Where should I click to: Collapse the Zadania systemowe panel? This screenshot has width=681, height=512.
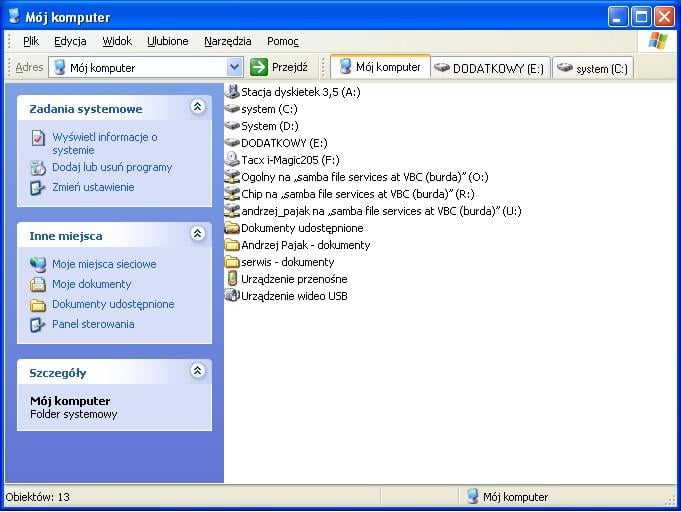[197, 108]
